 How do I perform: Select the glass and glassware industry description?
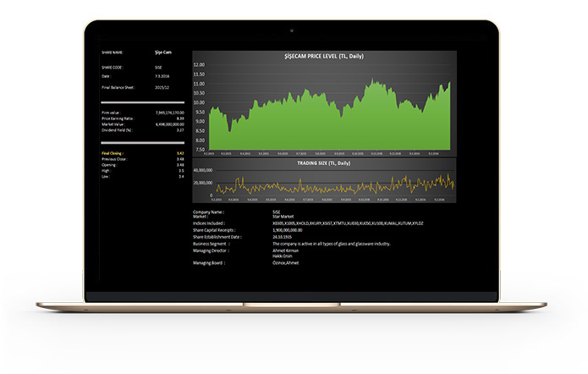[332, 244]
